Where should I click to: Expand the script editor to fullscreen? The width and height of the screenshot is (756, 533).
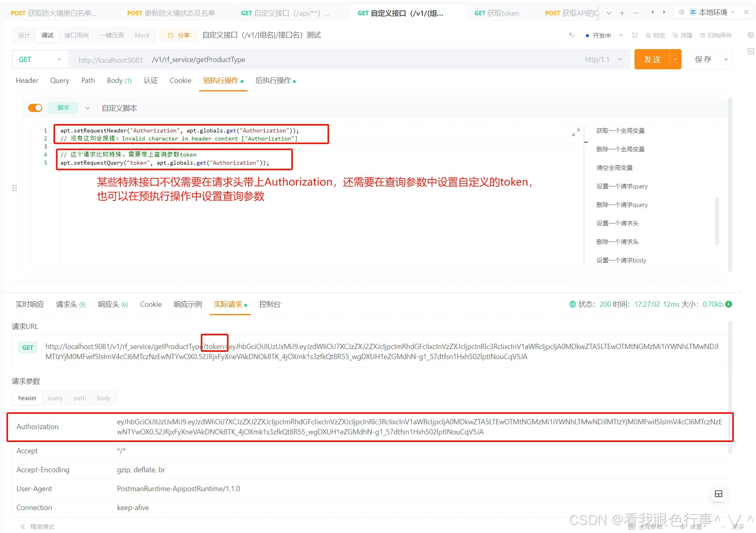click(x=575, y=132)
